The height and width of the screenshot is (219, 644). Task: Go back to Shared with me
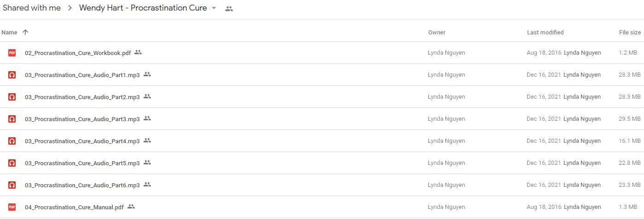pyautogui.click(x=32, y=8)
